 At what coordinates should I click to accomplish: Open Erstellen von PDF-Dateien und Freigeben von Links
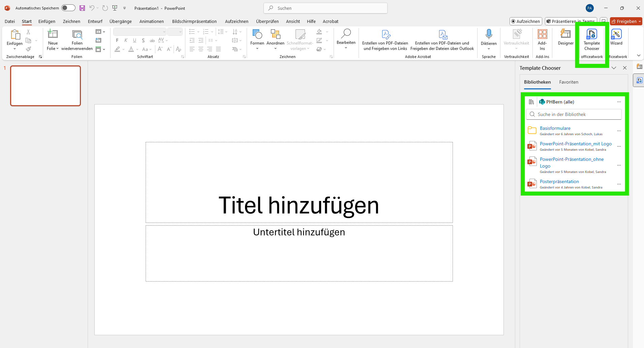pos(385,39)
